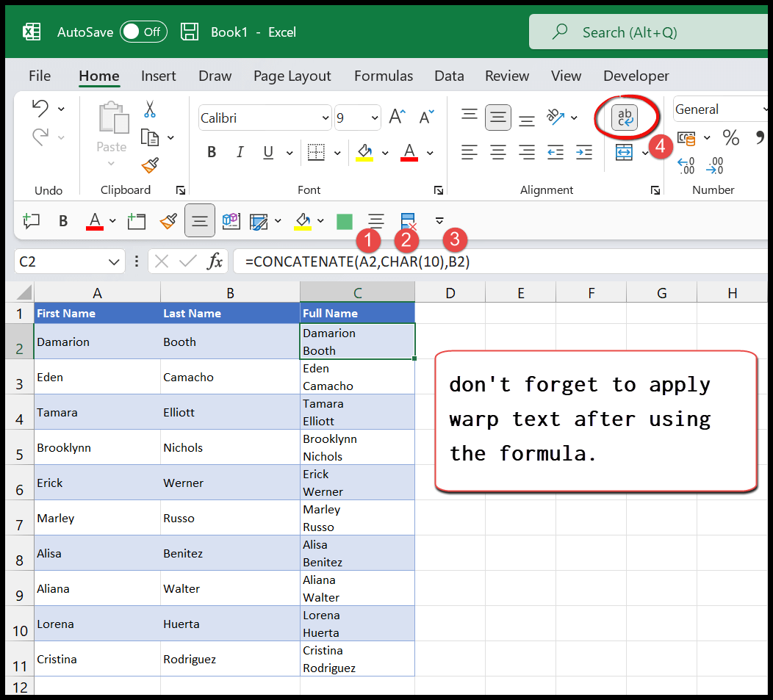Click the Borders icon in Font group

coord(316,152)
